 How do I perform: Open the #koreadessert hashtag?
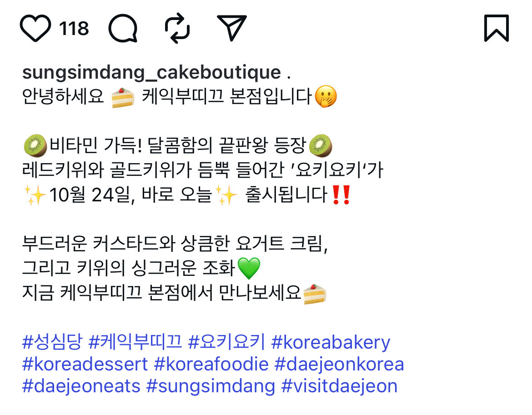click(x=85, y=364)
